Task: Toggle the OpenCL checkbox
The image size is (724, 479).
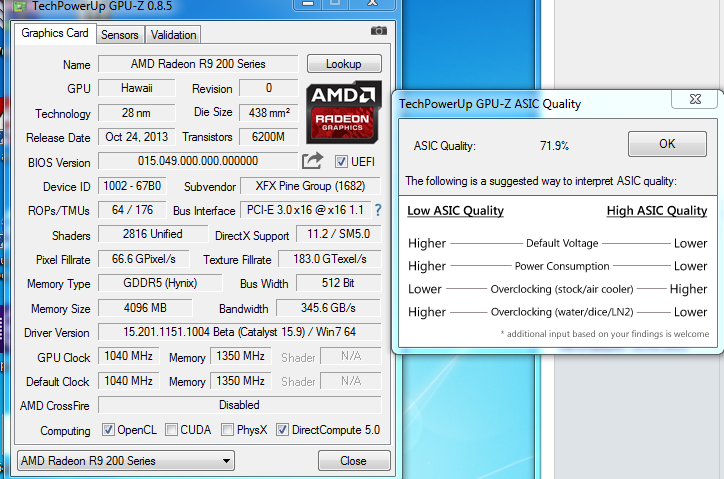Action: click(x=108, y=430)
